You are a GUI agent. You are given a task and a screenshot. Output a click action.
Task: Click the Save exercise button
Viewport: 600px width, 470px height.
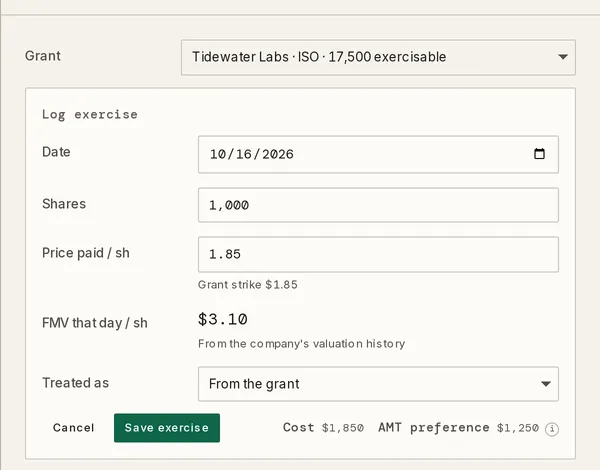point(167,428)
